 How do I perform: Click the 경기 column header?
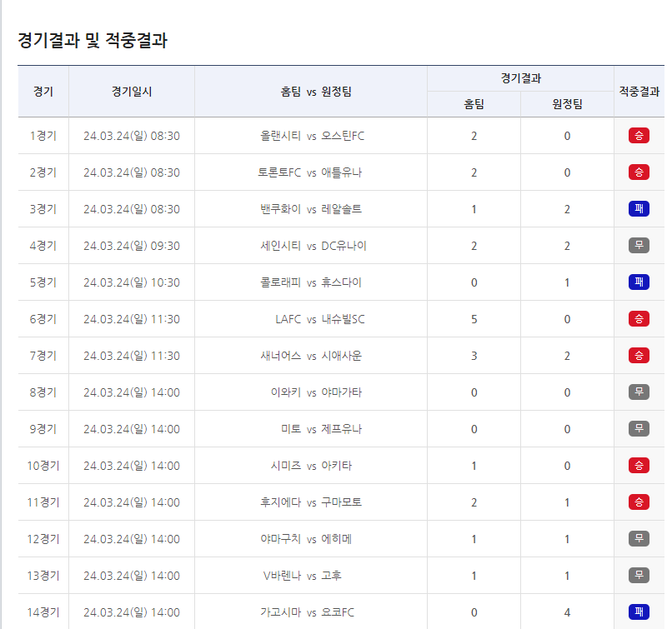point(43,92)
